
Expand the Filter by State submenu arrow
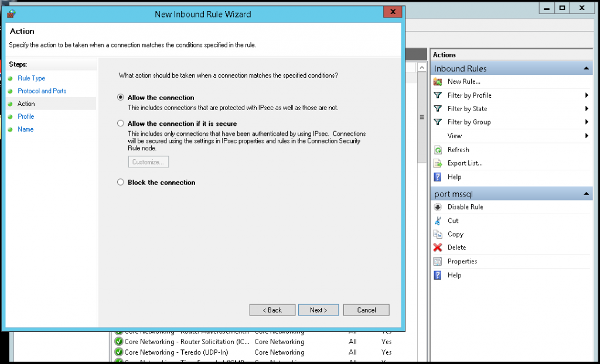[x=587, y=109]
